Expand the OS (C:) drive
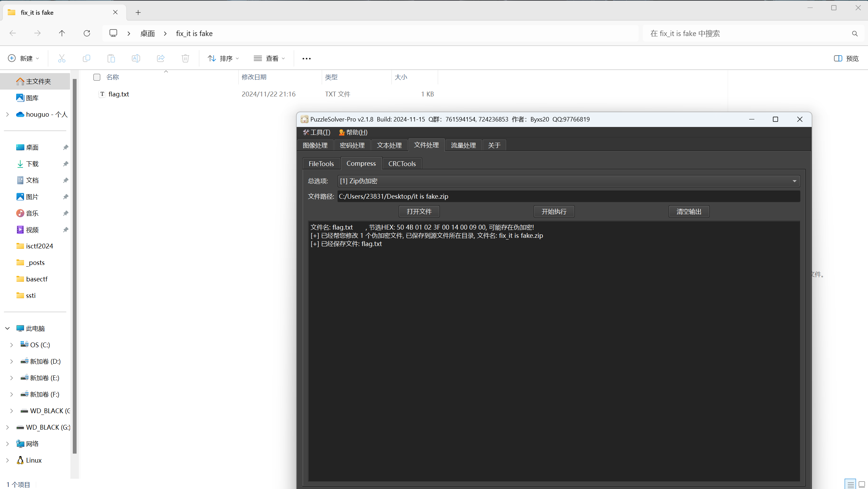 pos(12,345)
